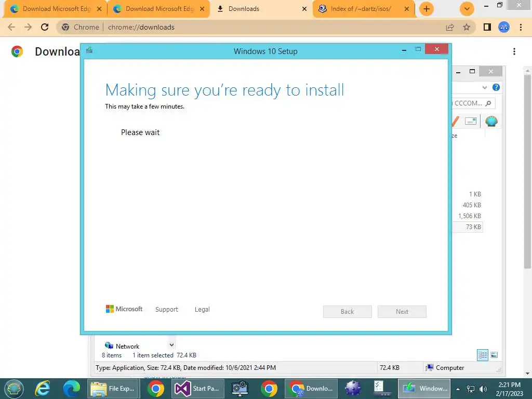
Task: Open Internet Explorer from the taskbar
Action: point(43,389)
